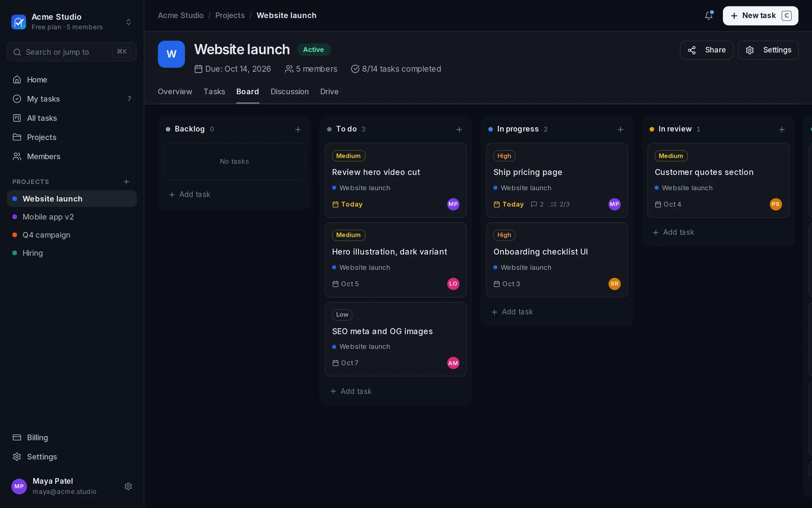Open SEO meta and OG images card

pyautogui.click(x=396, y=339)
